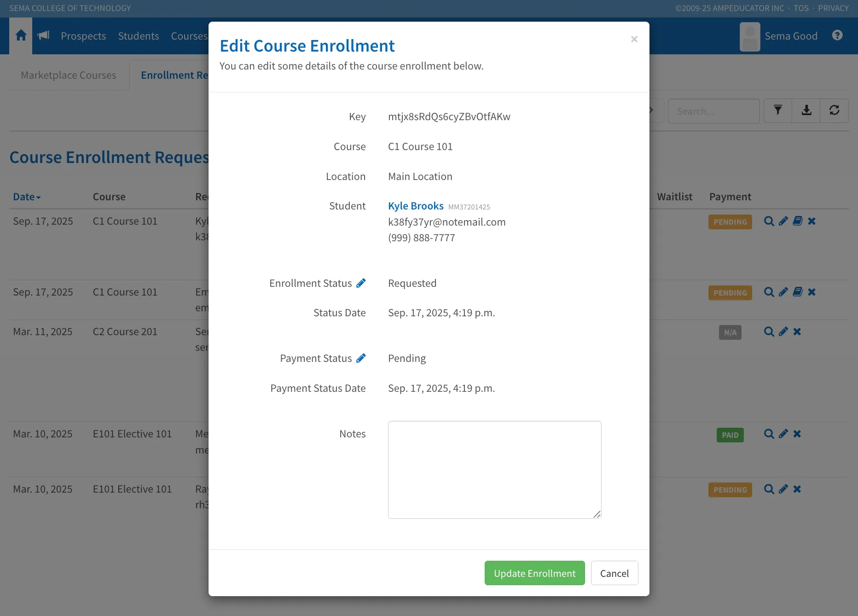858x616 pixels.
Task: View the second Sep. 17 C1 Course 101 row
Action: (x=769, y=292)
